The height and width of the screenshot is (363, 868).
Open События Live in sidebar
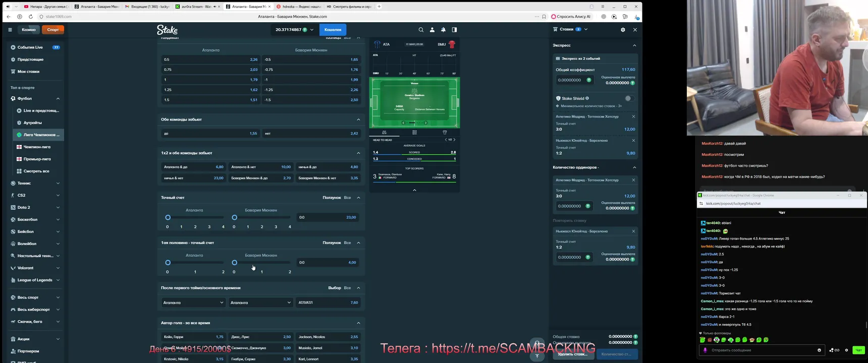click(35, 47)
